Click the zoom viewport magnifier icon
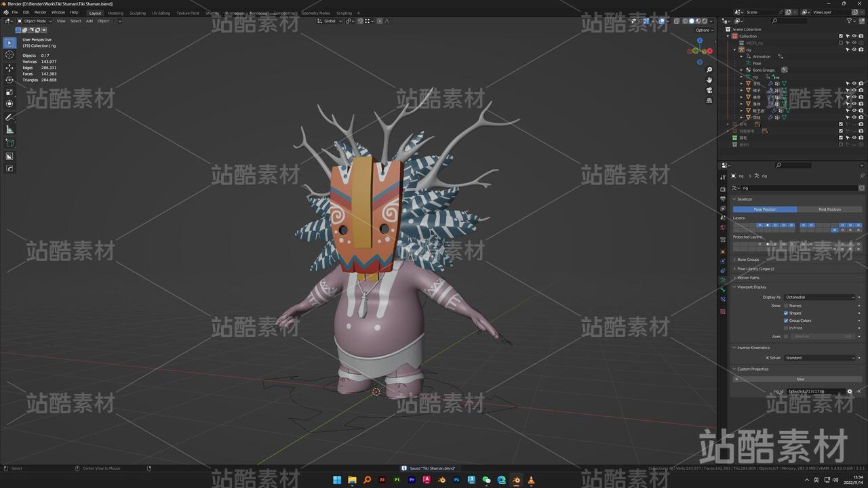The height and width of the screenshot is (488, 868). 709,70
